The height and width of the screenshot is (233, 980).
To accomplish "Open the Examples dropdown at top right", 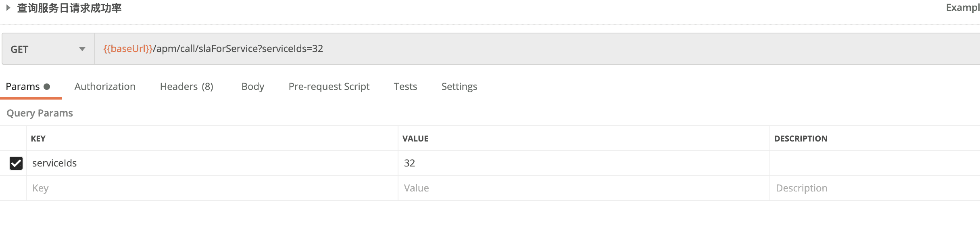I will coord(962,8).
